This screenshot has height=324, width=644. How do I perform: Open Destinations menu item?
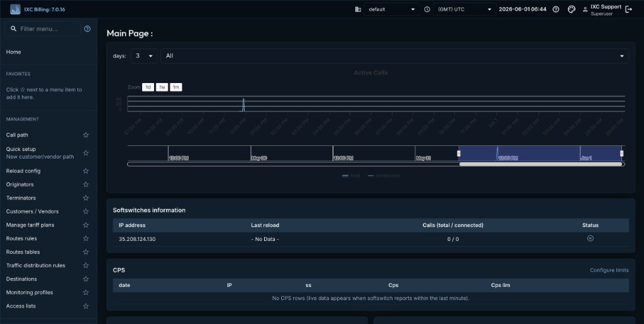21,279
